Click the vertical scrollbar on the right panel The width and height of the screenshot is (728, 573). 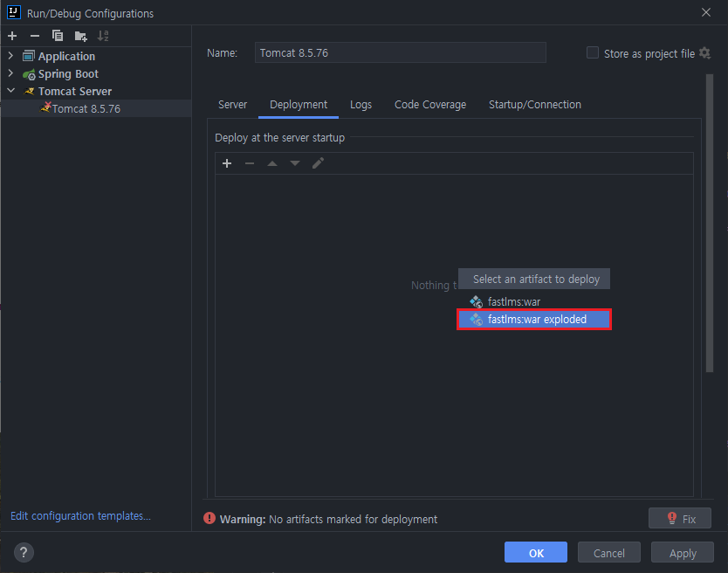pyautogui.click(x=709, y=223)
